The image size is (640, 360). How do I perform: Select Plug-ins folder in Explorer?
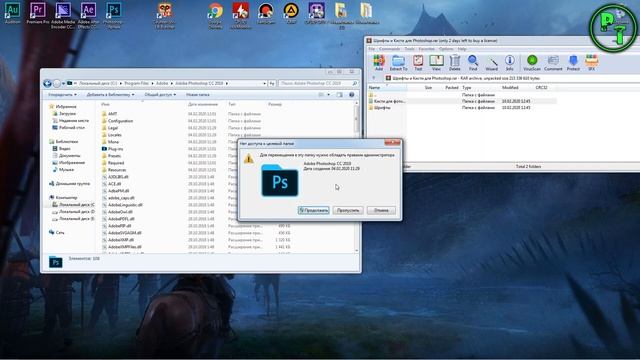click(112, 149)
